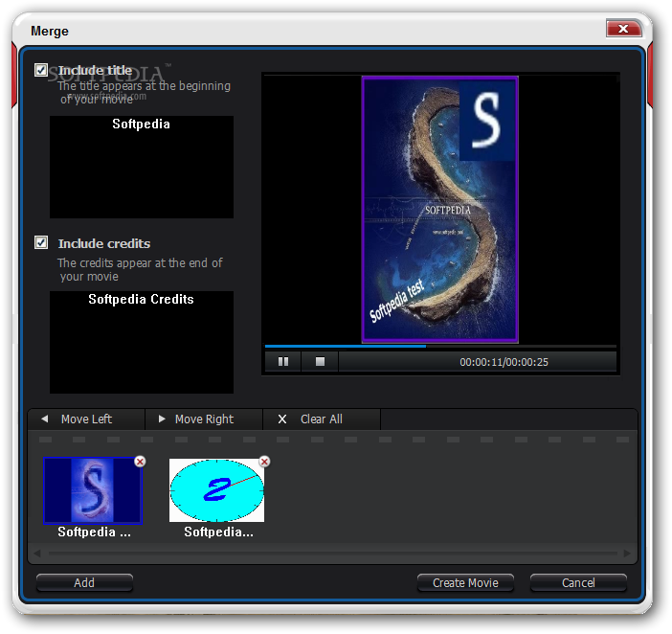Move the selected clip right

coord(204,419)
